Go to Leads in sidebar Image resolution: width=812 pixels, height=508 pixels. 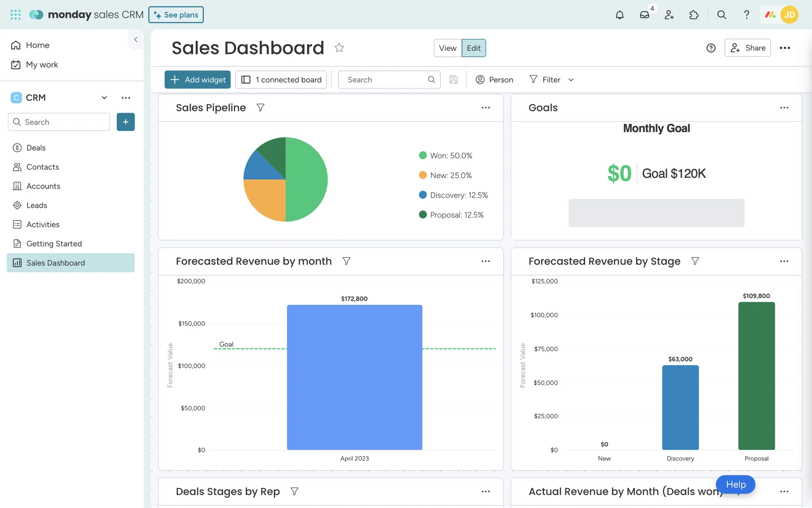tap(37, 205)
